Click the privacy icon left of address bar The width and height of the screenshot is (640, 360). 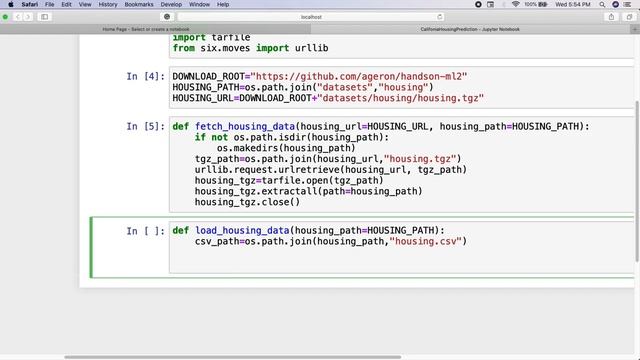point(167,17)
